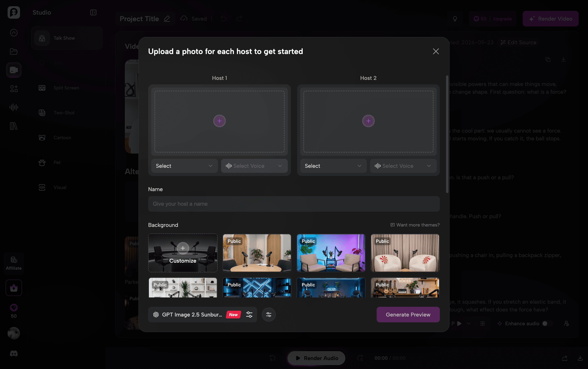Image resolution: width=588 pixels, height=369 pixels.
Task: Play the script using the play button
Action: [x=459, y=324]
